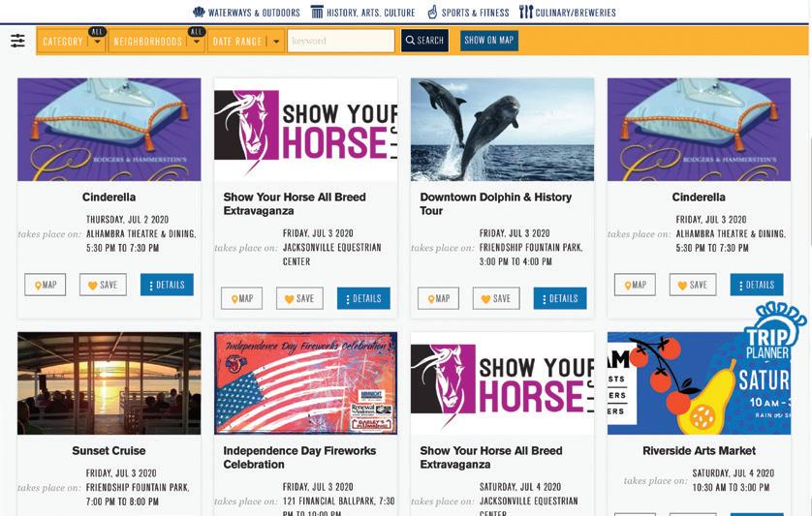Viewport: 812px width, 516px height.
Task: Open Map for Friday Jul 3 Show Your Horse
Action: pos(241,298)
